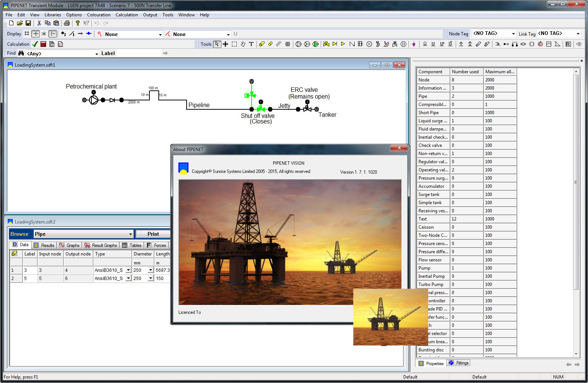The height and width of the screenshot is (383, 588).
Task: Switch to the Fittings tab
Action: 459,363
